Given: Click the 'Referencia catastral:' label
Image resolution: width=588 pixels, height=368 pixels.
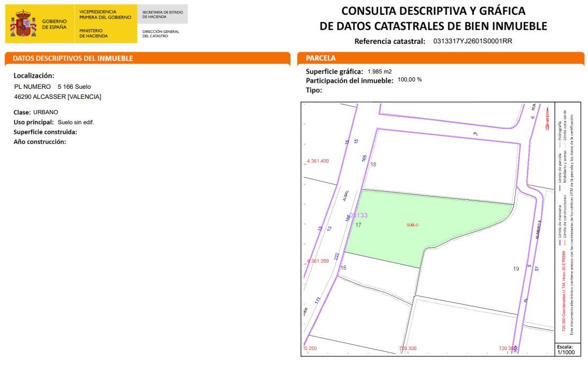Looking at the screenshot, I should pos(390,41).
